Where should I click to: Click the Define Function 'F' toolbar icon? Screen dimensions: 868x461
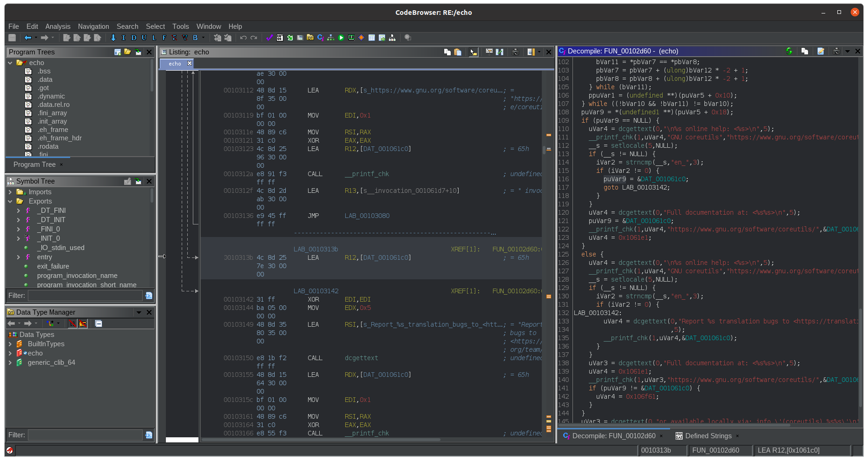click(x=164, y=38)
